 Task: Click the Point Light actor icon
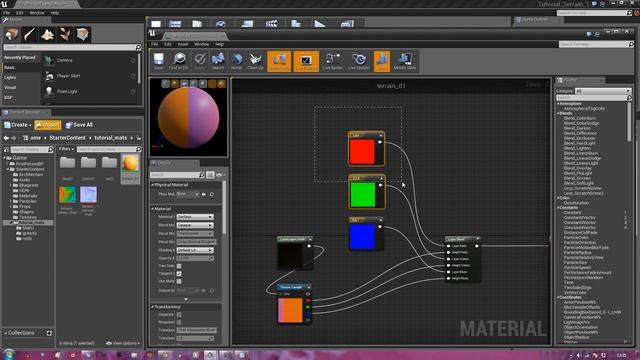[x=49, y=91]
